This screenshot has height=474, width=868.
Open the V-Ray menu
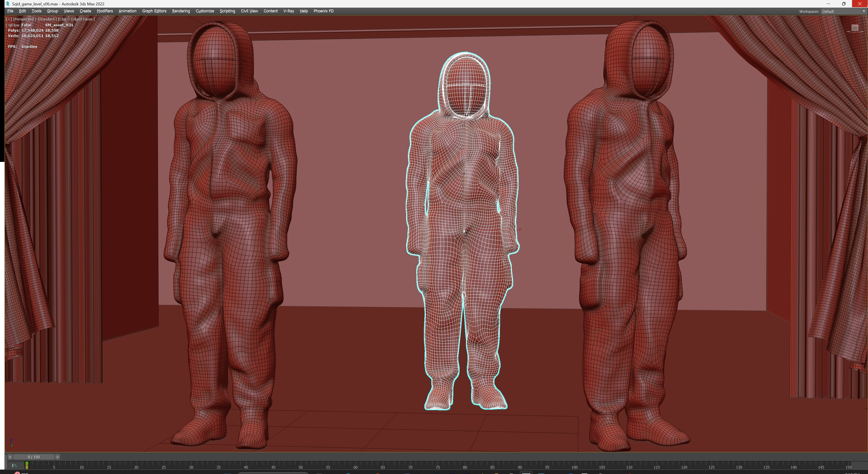coord(289,11)
